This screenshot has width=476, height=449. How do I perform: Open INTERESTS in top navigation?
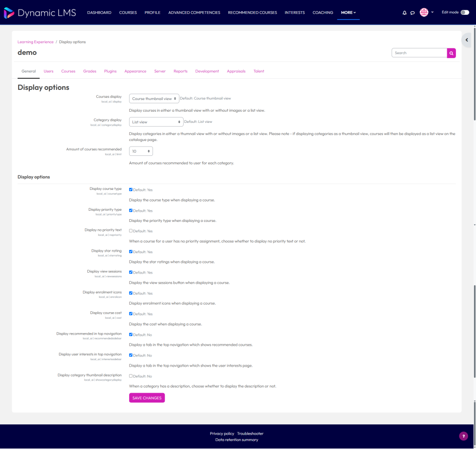tap(294, 13)
